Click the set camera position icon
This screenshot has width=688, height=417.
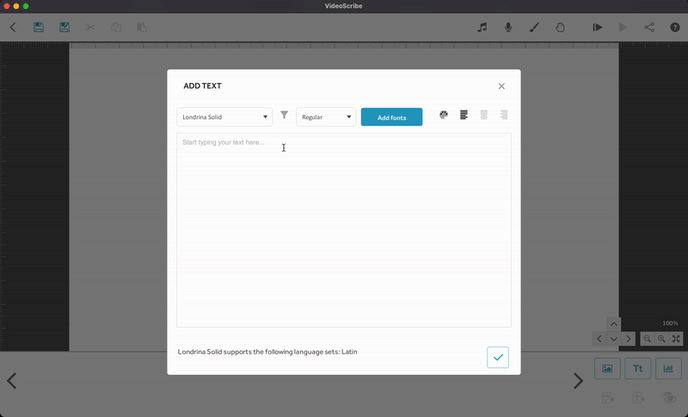coord(608,398)
